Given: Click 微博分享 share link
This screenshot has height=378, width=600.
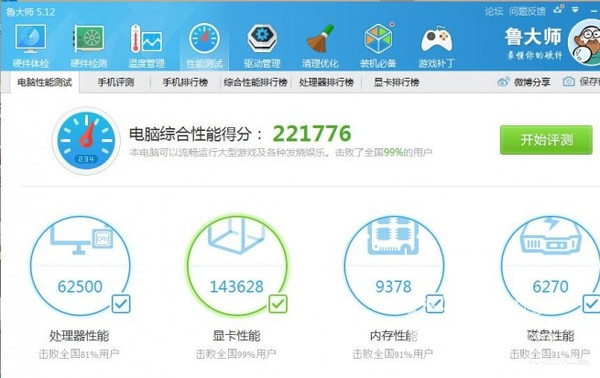Looking at the screenshot, I should tap(524, 82).
